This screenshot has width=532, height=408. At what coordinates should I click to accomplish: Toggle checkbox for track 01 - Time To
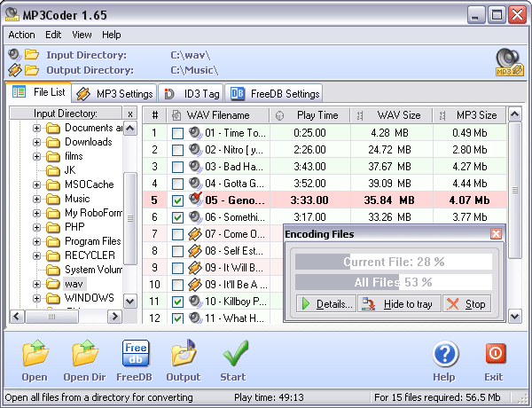point(178,133)
